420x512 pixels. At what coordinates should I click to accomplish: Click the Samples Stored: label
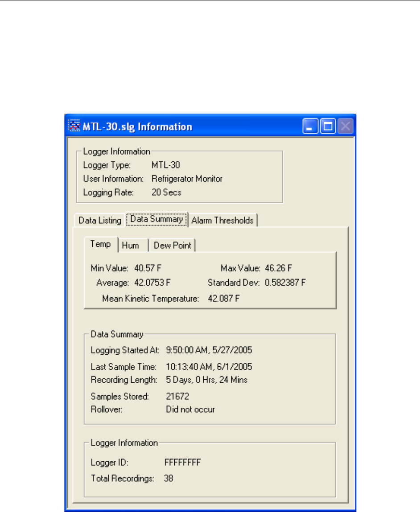point(120,397)
